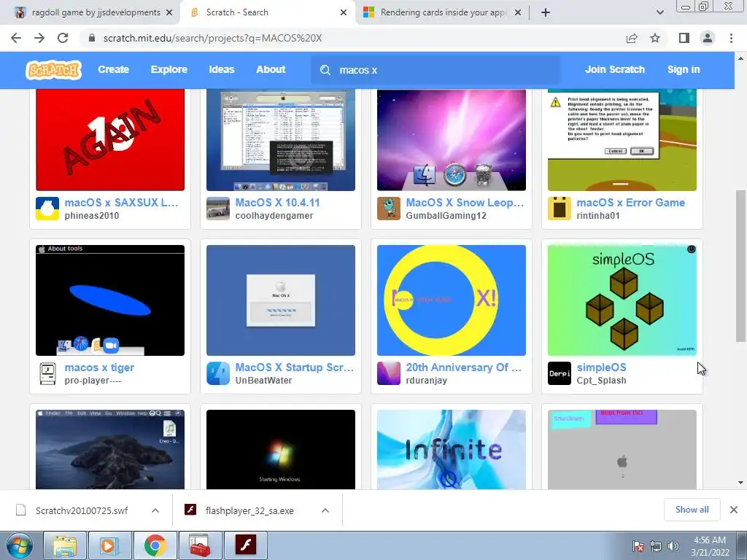Open the red toolbox taskbar icon

tap(200, 545)
